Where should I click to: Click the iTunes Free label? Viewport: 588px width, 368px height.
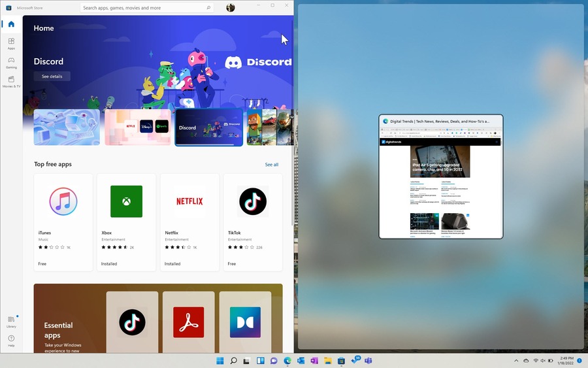click(42, 263)
